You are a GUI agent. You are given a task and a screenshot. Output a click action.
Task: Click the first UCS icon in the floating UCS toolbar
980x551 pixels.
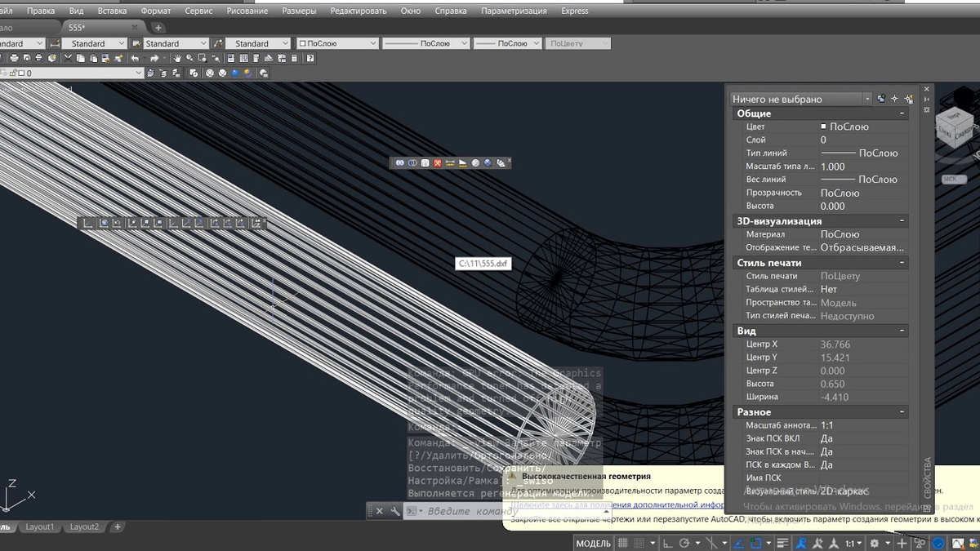87,223
